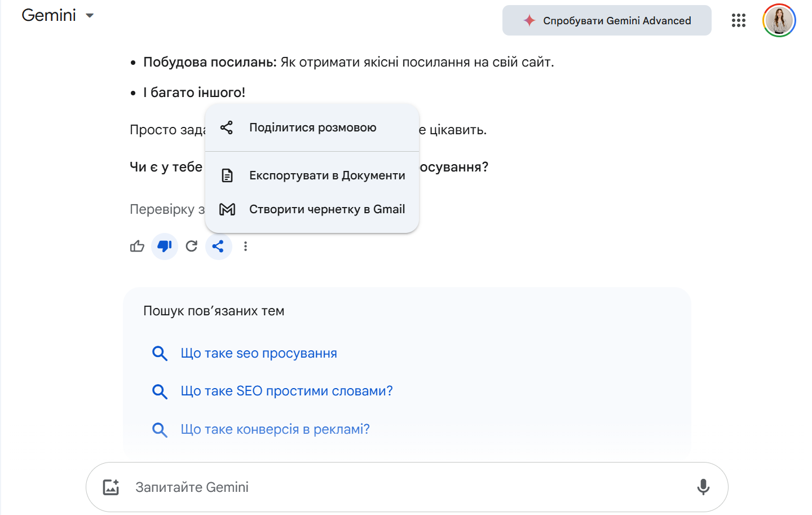Search Що таке конверсія в рекламі?
The image size is (812, 515).
coord(275,429)
